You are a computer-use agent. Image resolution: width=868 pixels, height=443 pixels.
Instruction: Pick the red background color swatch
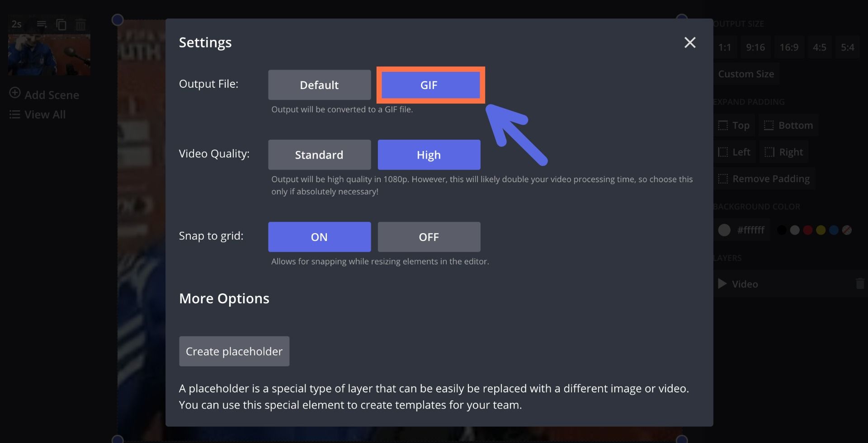807,230
